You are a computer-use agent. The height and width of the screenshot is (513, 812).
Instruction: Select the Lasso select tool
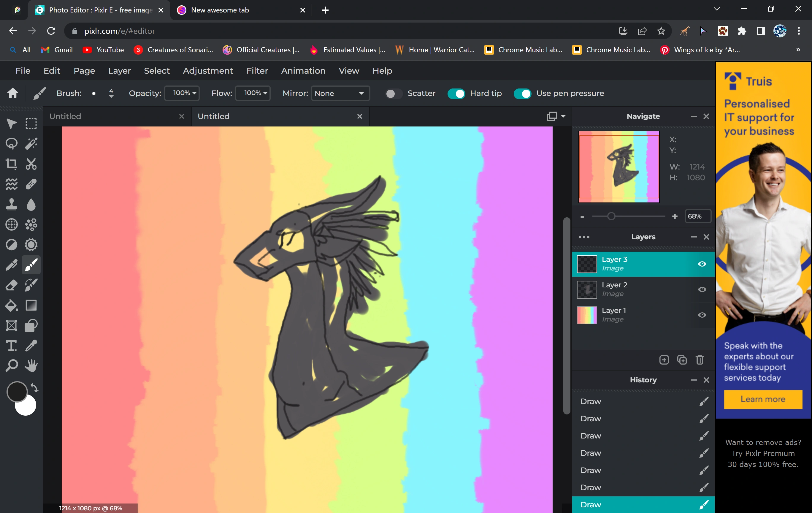(12, 144)
